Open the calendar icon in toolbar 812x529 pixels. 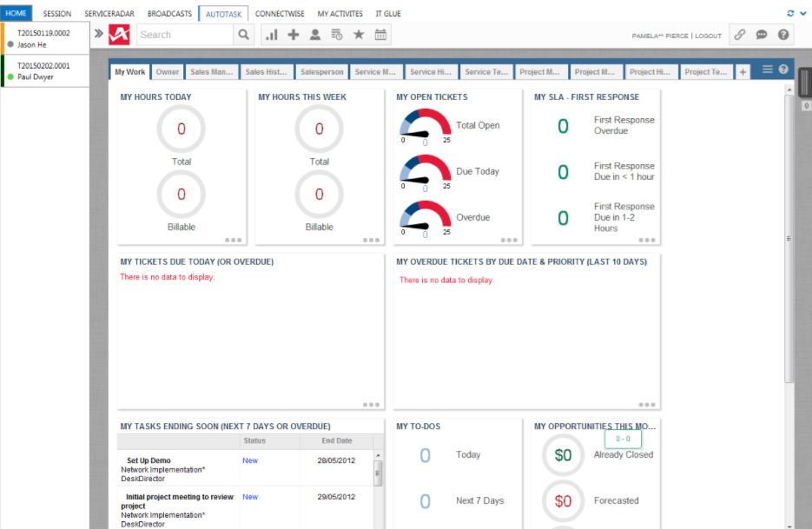point(380,35)
